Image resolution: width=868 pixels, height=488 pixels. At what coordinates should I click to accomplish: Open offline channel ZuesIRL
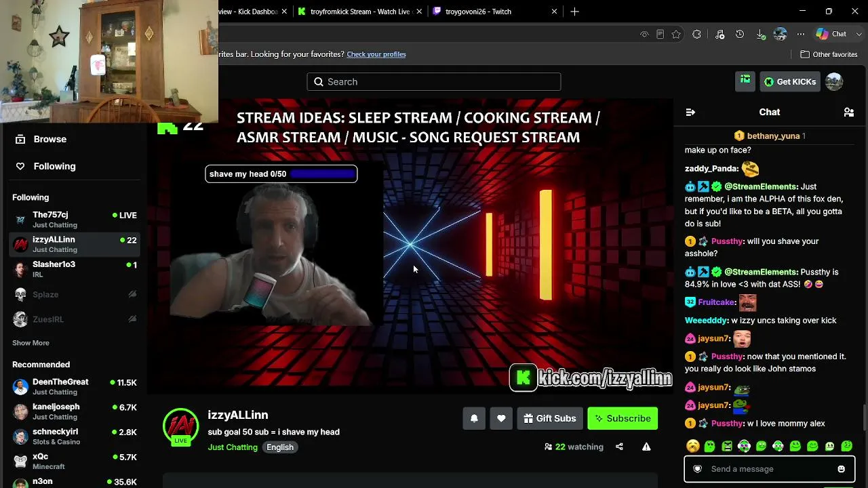pyautogui.click(x=75, y=319)
